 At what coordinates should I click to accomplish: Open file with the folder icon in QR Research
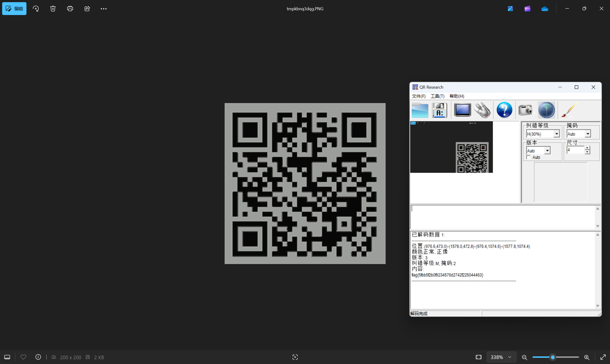[x=420, y=110]
